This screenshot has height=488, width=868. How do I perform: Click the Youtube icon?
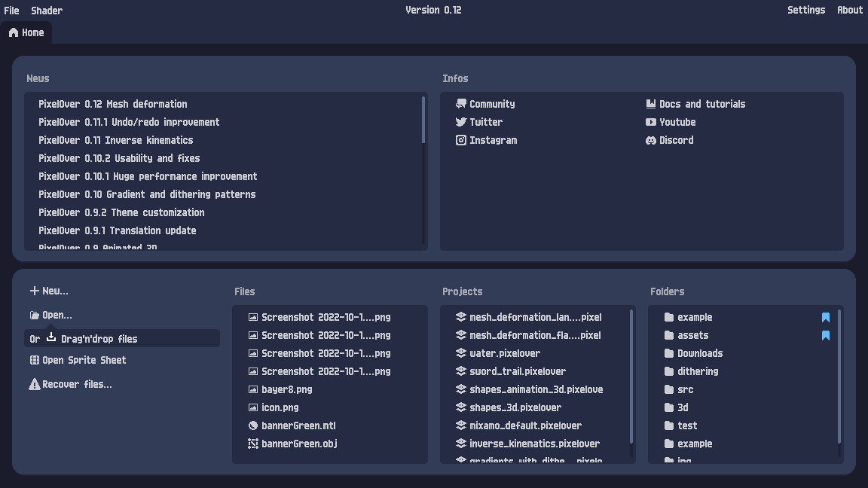coord(650,122)
